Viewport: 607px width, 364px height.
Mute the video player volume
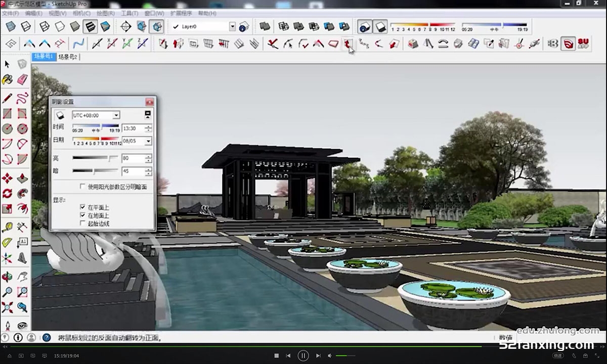330,355
